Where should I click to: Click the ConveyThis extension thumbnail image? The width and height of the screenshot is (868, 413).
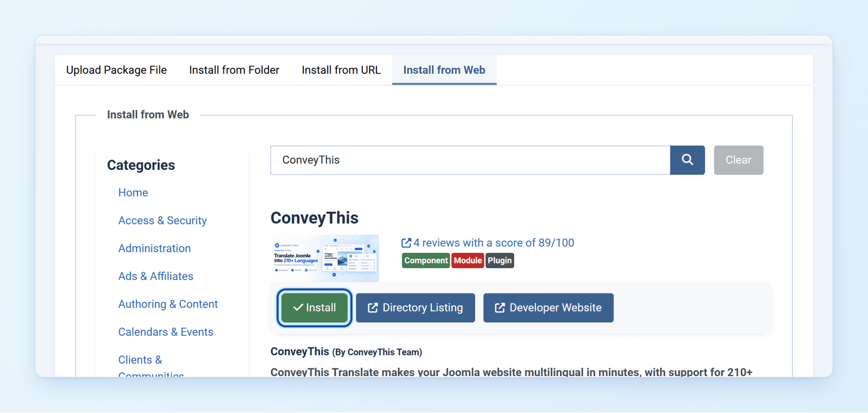[x=325, y=258]
